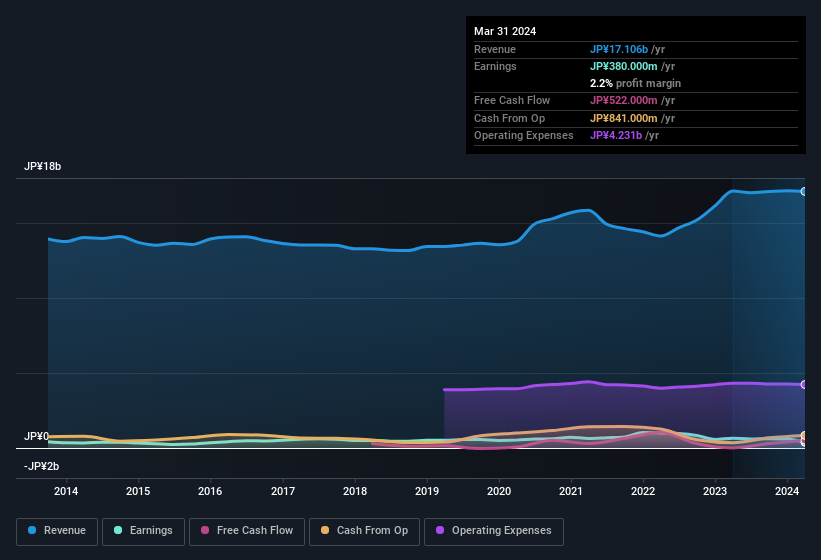Click the purple Operating Expenses legend dot

pos(438,531)
